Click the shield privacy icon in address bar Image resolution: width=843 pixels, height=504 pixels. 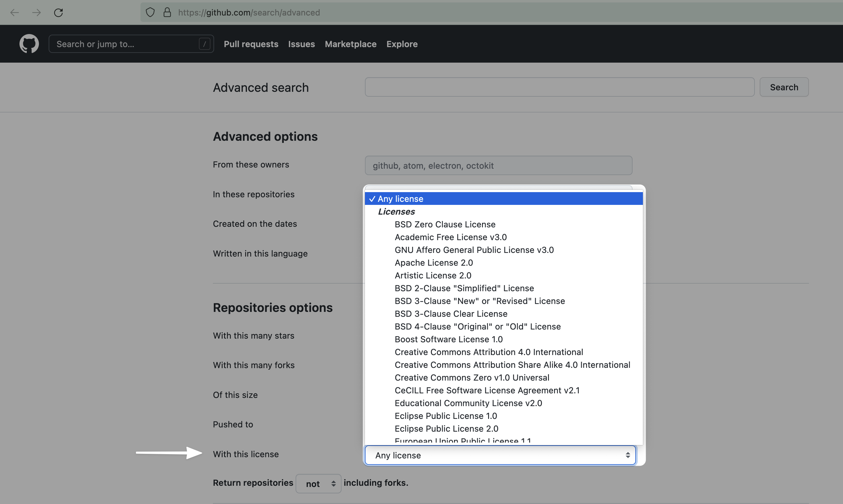(150, 12)
